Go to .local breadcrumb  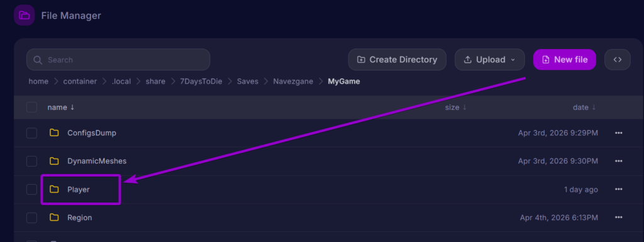[x=121, y=81]
